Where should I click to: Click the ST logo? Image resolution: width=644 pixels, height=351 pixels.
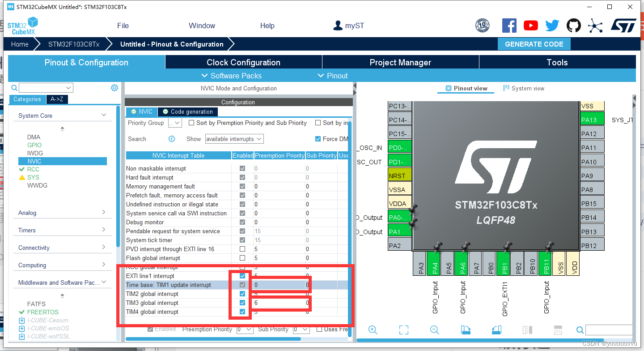(623, 26)
